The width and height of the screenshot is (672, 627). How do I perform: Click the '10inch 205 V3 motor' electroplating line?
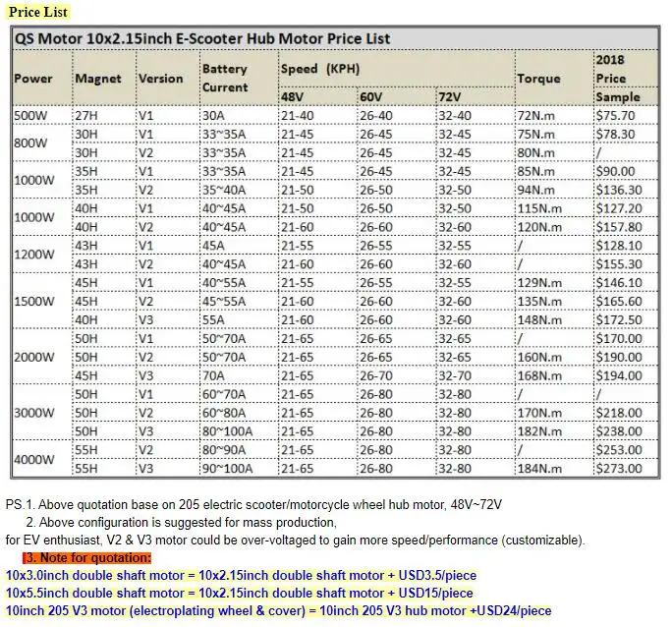pos(279,610)
